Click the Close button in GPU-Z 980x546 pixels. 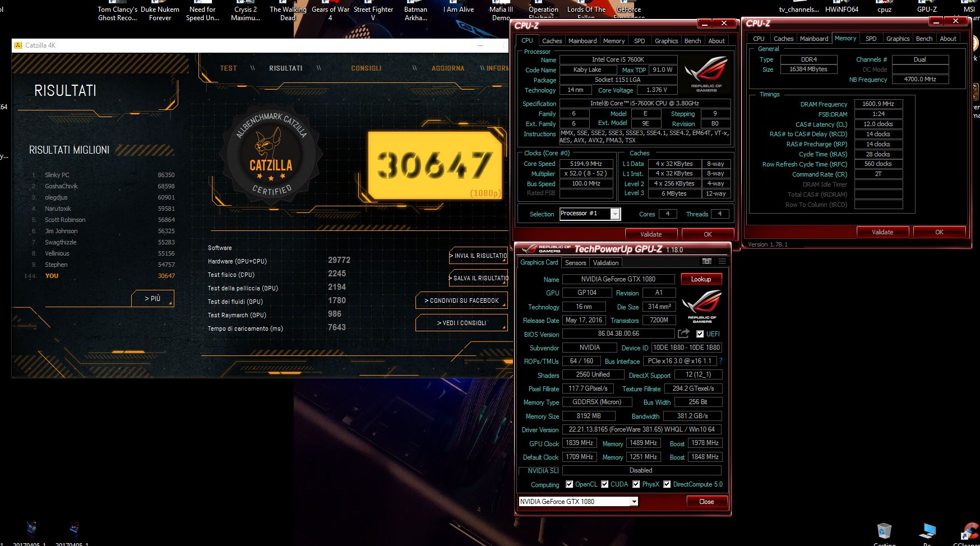tap(706, 502)
